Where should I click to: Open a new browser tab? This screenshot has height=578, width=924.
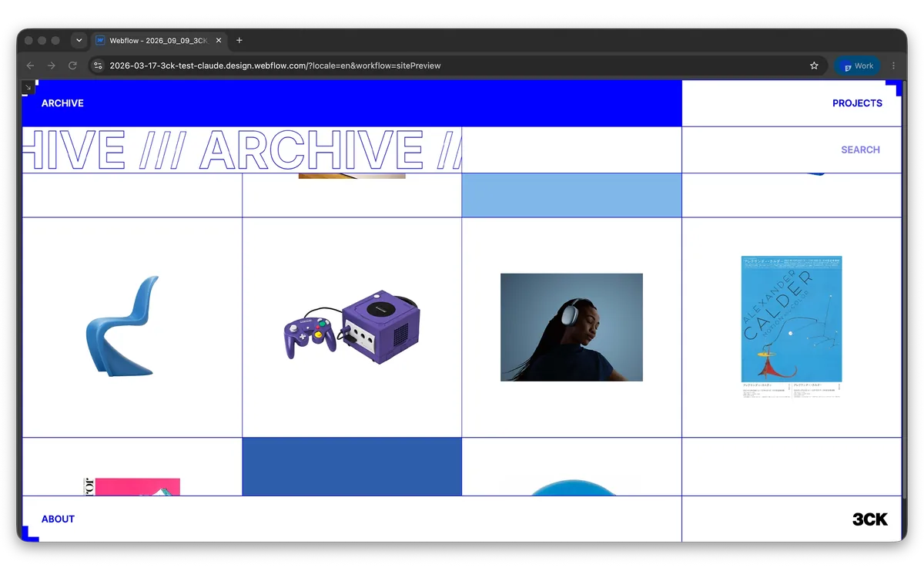239,40
